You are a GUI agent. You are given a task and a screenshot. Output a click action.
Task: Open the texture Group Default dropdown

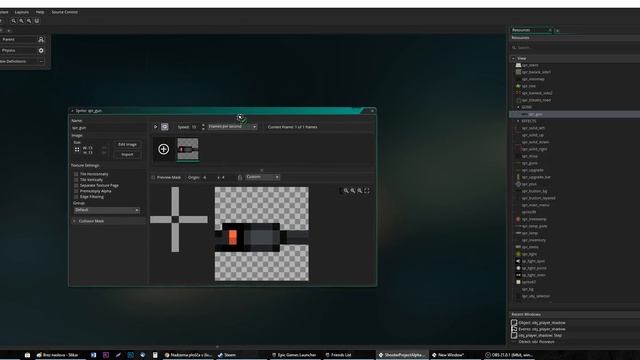click(107, 210)
